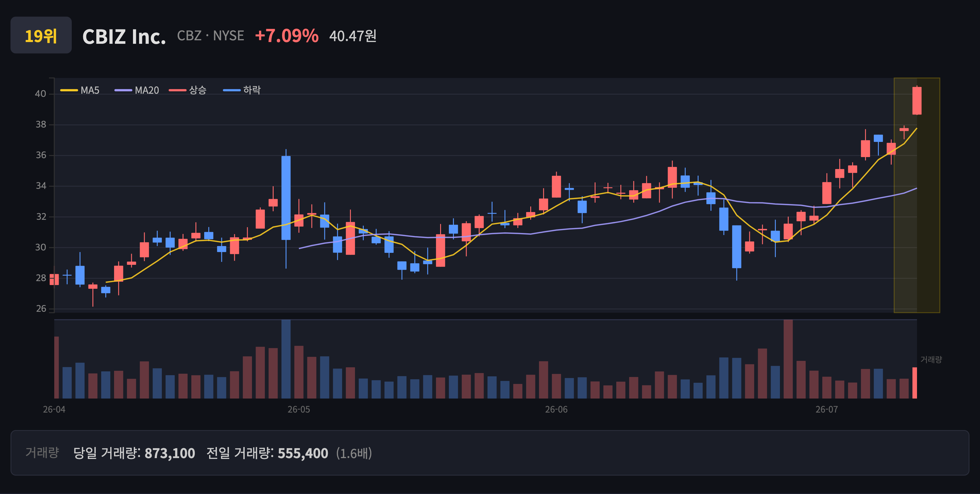Click the CBZ · NYSE ticker label
Image resolution: width=980 pixels, height=494 pixels.
[210, 36]
